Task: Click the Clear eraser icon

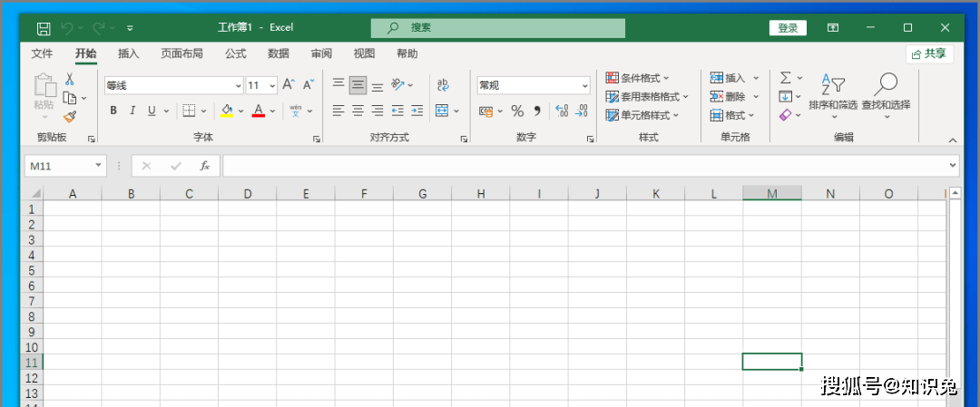Action: click(x=786, y=115)
